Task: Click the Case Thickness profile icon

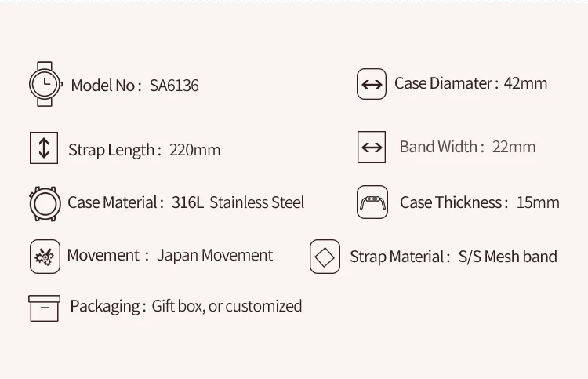Action: [372, 202]
